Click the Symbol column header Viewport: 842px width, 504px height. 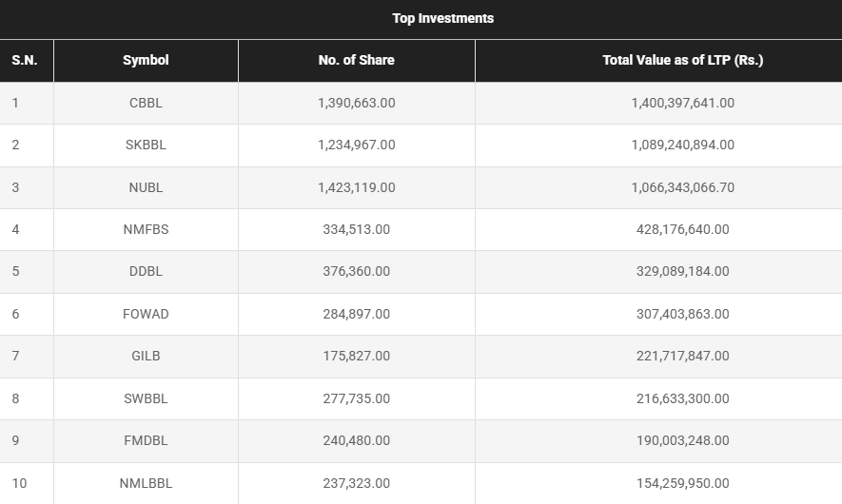tap(146, 60)
